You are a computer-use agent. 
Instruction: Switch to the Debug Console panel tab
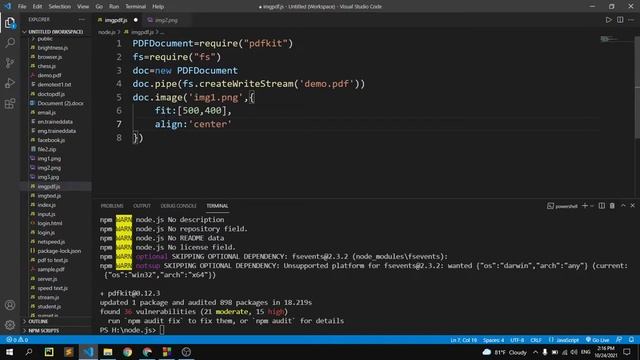click(178, 206)
